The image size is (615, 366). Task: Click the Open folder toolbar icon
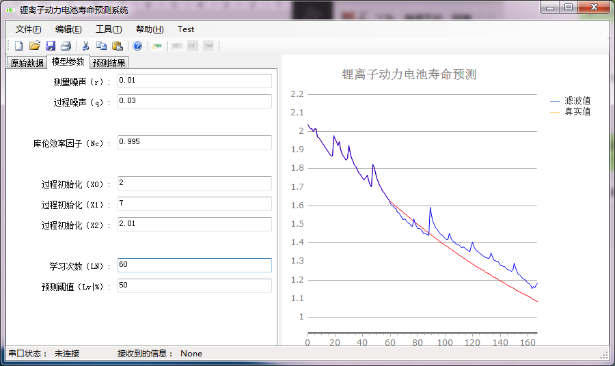point(35,46)
